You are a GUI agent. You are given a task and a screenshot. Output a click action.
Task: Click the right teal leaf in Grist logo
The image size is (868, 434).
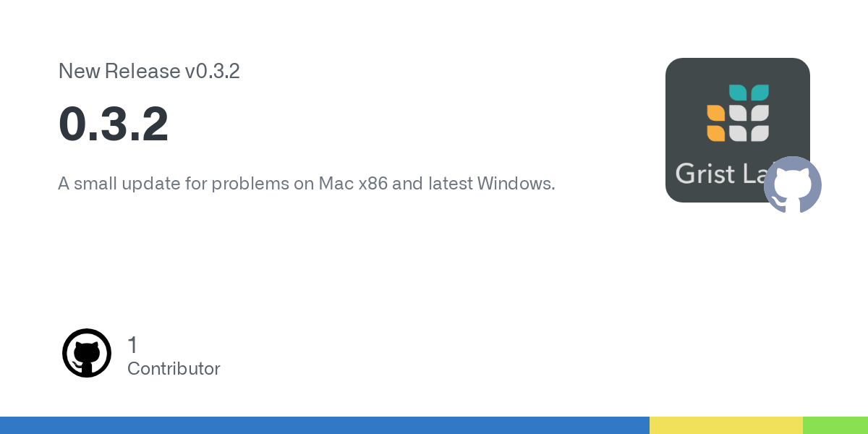point(759,93)
